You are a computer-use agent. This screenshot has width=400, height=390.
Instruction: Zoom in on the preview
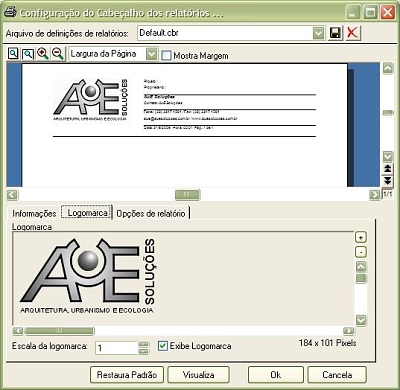[x=43, y=54]
